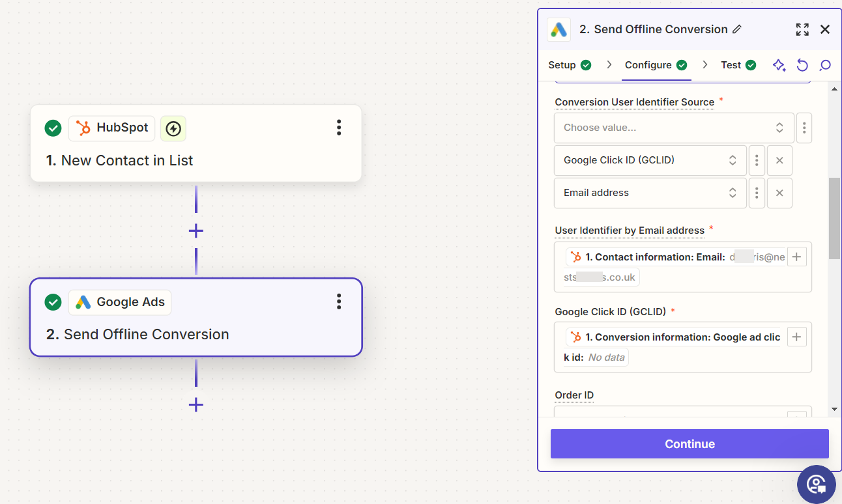Add a step after Send Offline Conversion
Viewport: 842px width, 504px height.
(x=196, y=405)
